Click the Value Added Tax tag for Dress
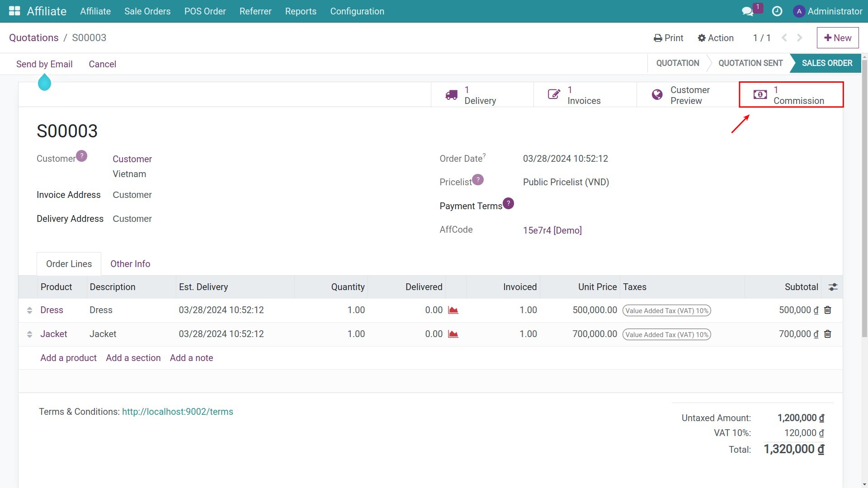This screenshot has height=488, width=868. (666, 310)
